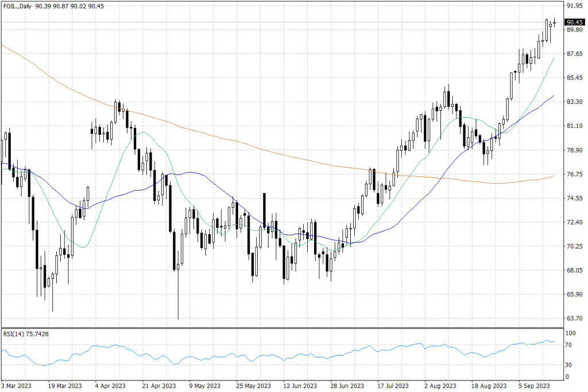Select the 5 Sep 2023 date label

[x=535, y=386]
